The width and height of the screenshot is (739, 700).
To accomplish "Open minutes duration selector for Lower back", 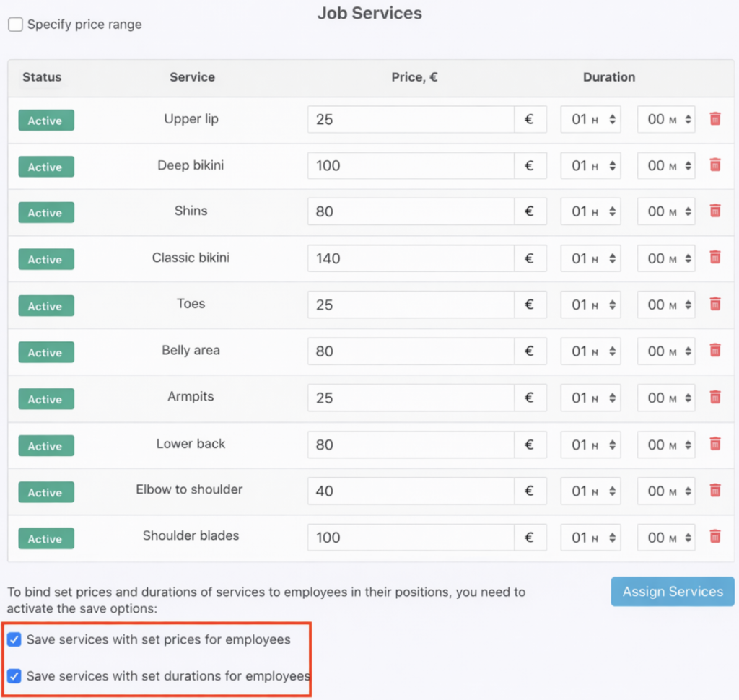I will click(x=666, y=445).
